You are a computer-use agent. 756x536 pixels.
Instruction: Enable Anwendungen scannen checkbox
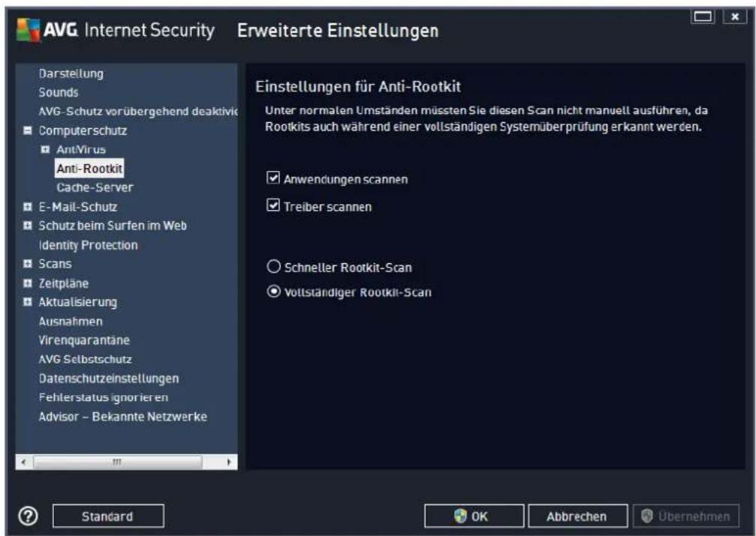pyautogui.click(x=273, y=178)
